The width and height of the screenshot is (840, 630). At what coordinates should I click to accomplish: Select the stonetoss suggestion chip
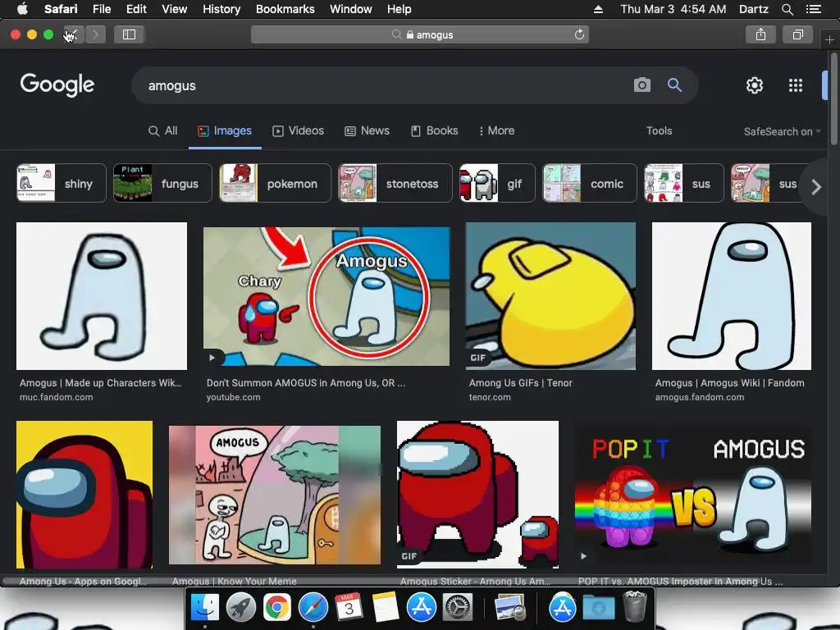(x=395, y=183)
